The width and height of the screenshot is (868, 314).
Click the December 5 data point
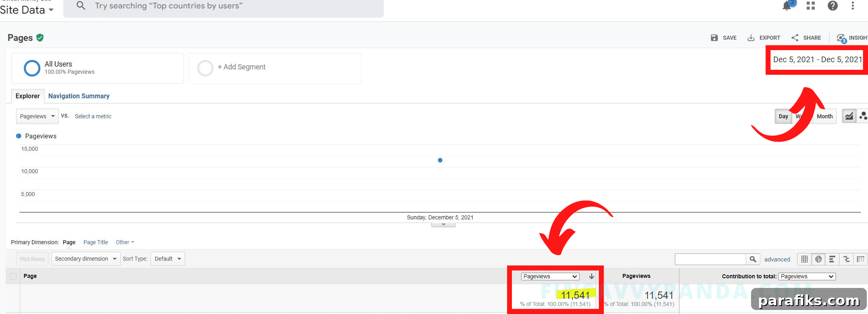[x=440, y=160]
